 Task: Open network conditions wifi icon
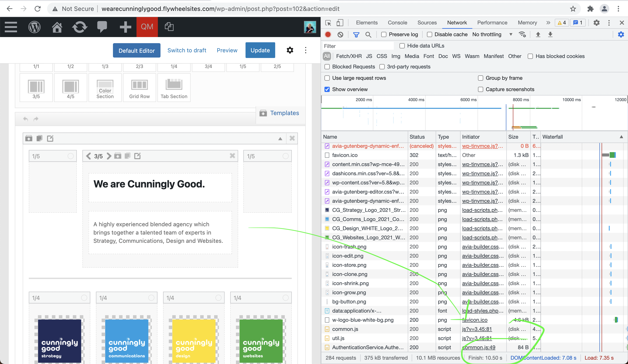click(522, 34)
